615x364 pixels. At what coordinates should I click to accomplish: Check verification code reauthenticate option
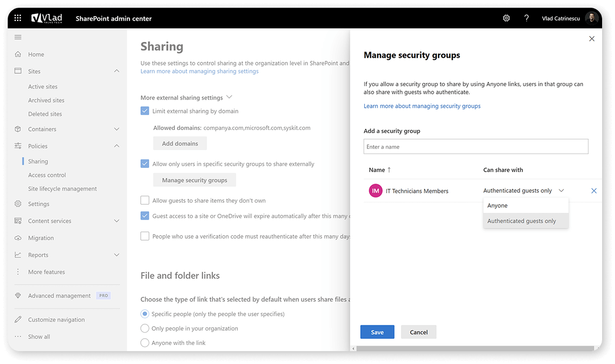coord(145,236)
